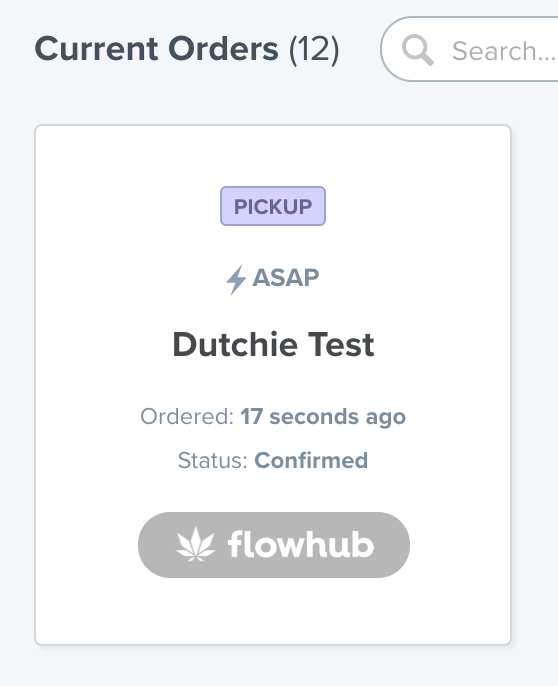Click the 'Status:' label

[213, 460]
